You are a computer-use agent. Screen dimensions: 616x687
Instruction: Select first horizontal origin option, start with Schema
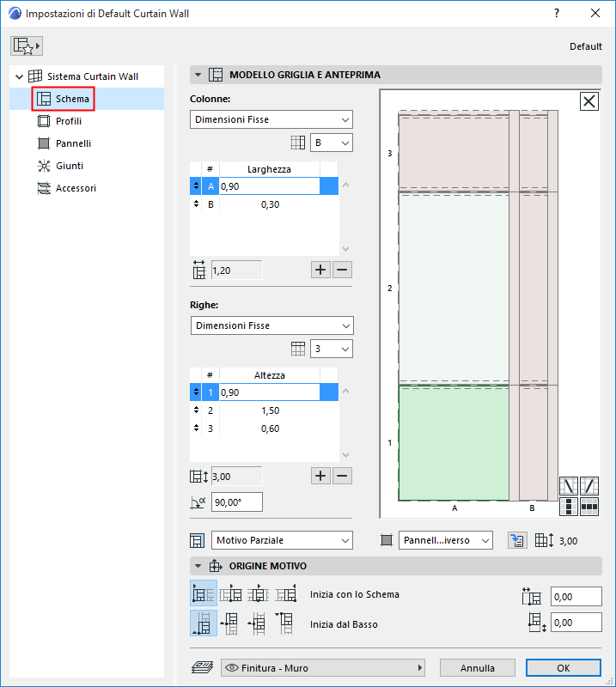click(x=204, y=593)
